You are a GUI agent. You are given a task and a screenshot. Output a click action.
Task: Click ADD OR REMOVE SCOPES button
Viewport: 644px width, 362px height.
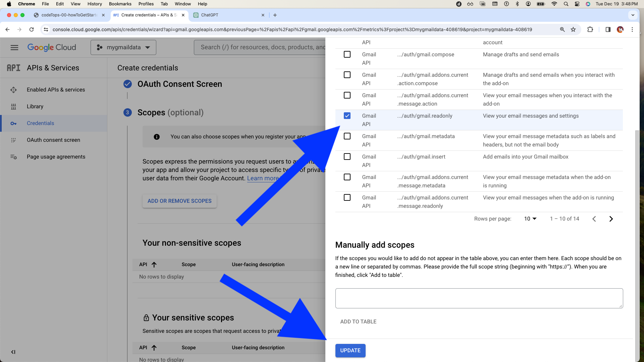tap(179, 201)
